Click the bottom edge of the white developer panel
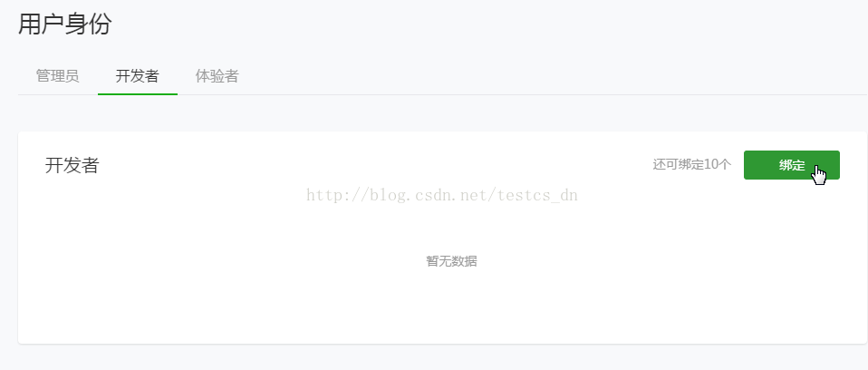This screenshot has height=370, width=868. 443,343
